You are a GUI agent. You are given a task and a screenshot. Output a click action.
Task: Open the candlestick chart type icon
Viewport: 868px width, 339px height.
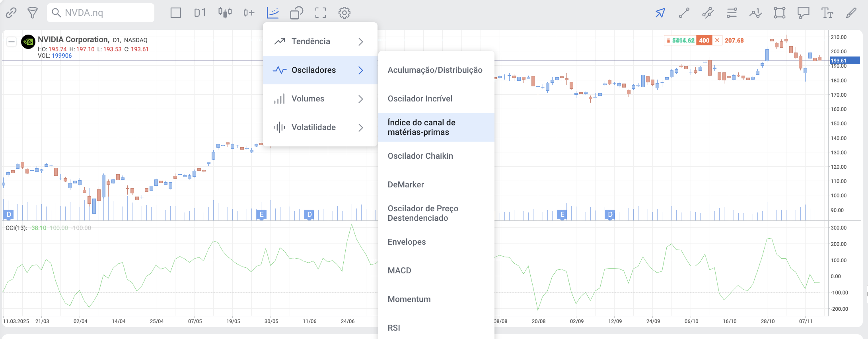225,13
